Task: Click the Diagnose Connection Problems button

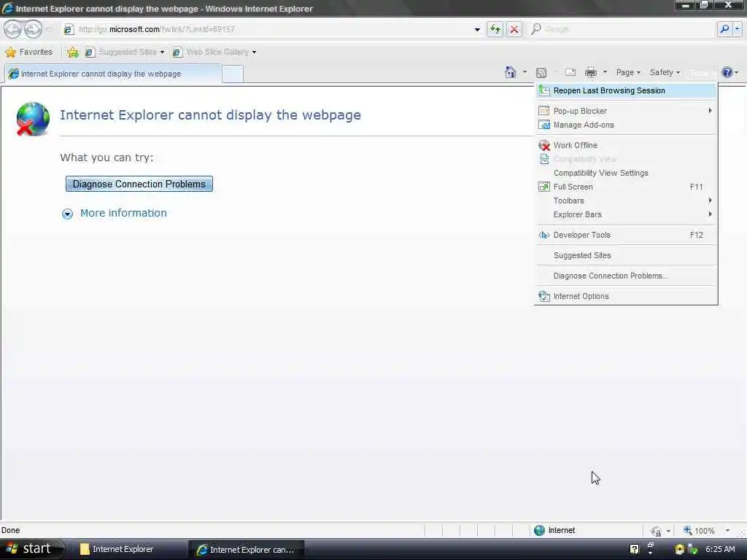Action: (x=139, y=184)
